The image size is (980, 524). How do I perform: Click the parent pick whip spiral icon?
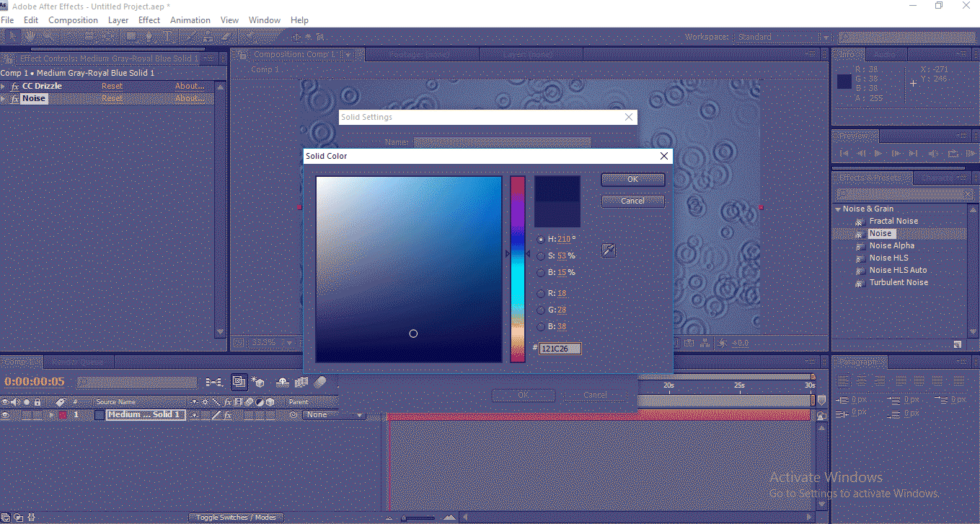pos(293,415)
